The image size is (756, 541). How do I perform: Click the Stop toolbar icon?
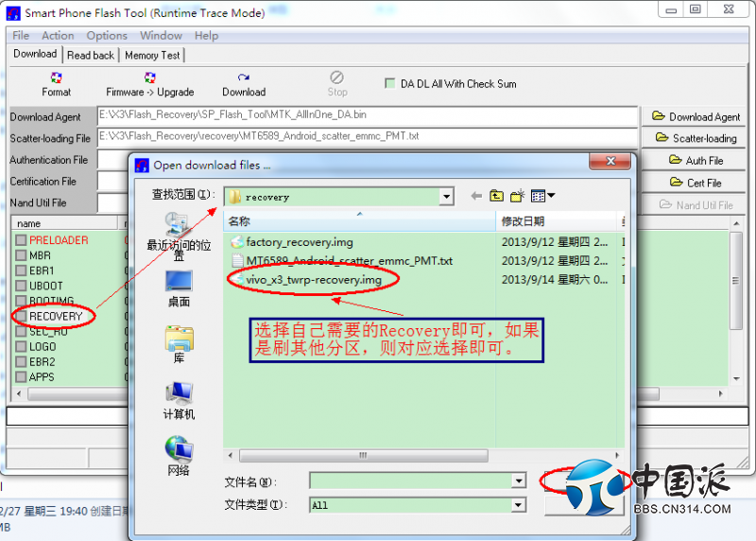pyautogui.click(x=336, y=78)
